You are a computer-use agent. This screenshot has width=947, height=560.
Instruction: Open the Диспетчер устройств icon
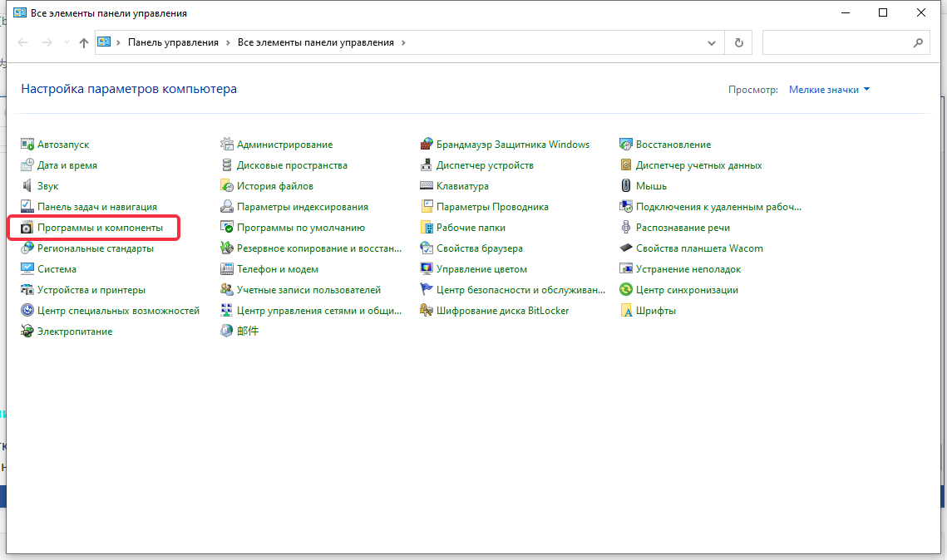[x=427, y=165]
